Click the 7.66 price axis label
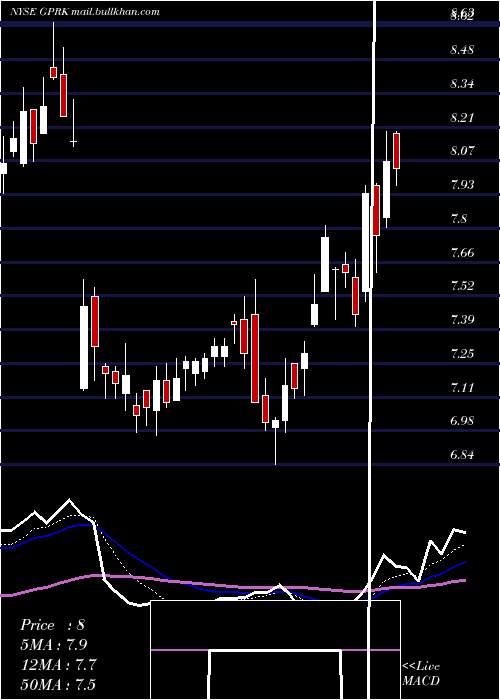 [462, 253]
